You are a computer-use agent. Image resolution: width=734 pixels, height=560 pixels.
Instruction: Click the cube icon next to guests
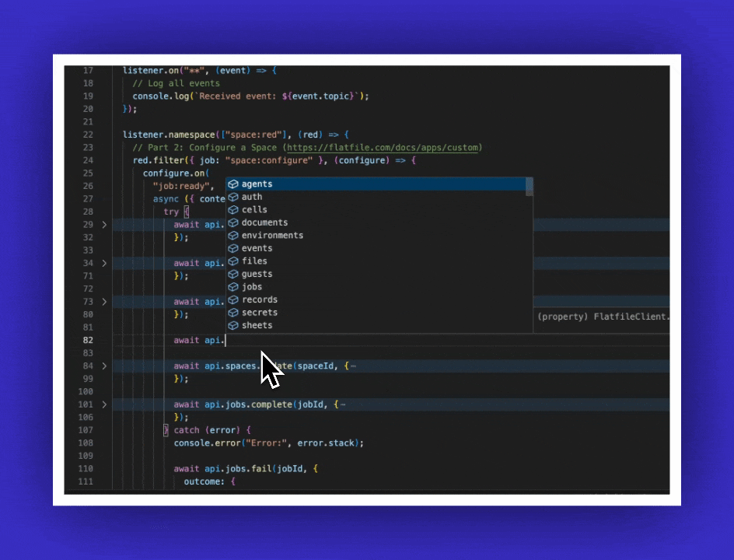232,275
